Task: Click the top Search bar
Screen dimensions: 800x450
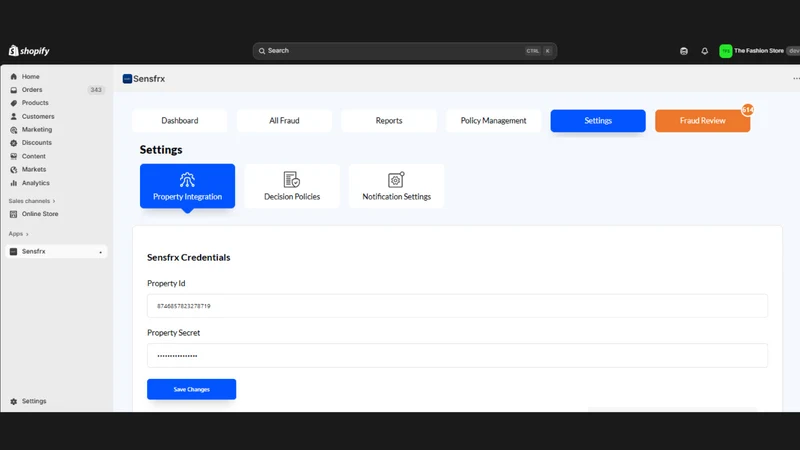Action: (405, 51)
